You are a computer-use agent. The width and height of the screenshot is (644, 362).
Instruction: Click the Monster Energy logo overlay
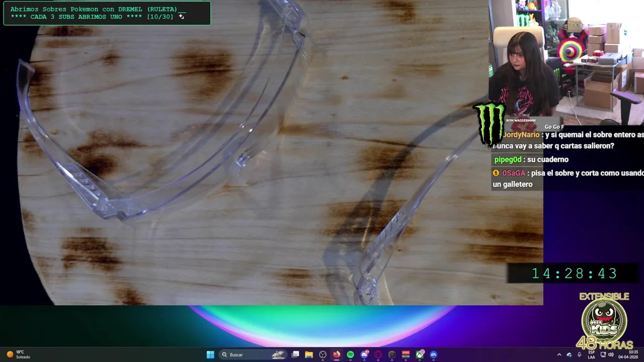coord(489,124)
